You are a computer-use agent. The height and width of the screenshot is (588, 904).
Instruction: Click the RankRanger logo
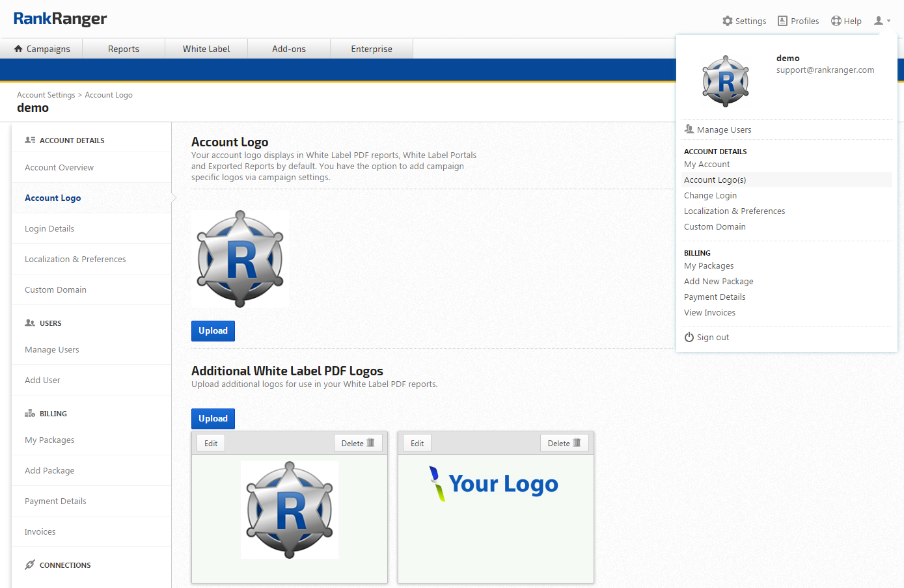pos(60,19)
